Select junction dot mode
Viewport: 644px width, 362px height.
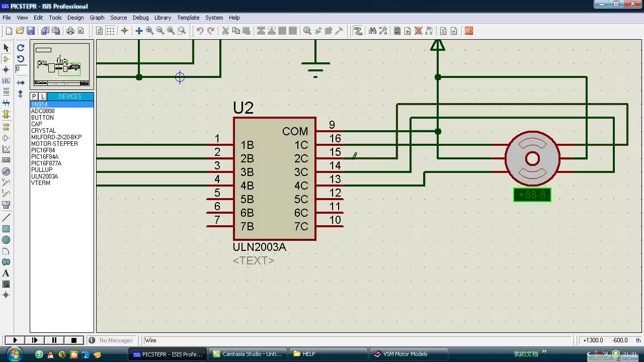pos(6,70)
